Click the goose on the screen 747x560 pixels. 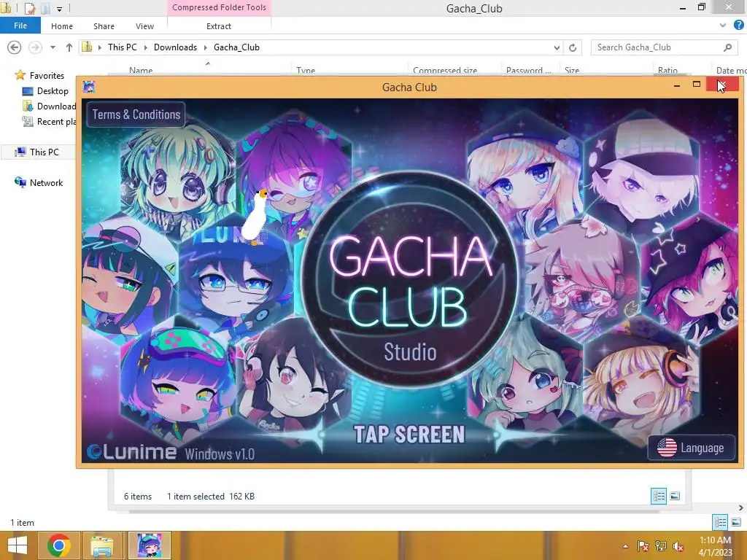coord(256,217)
